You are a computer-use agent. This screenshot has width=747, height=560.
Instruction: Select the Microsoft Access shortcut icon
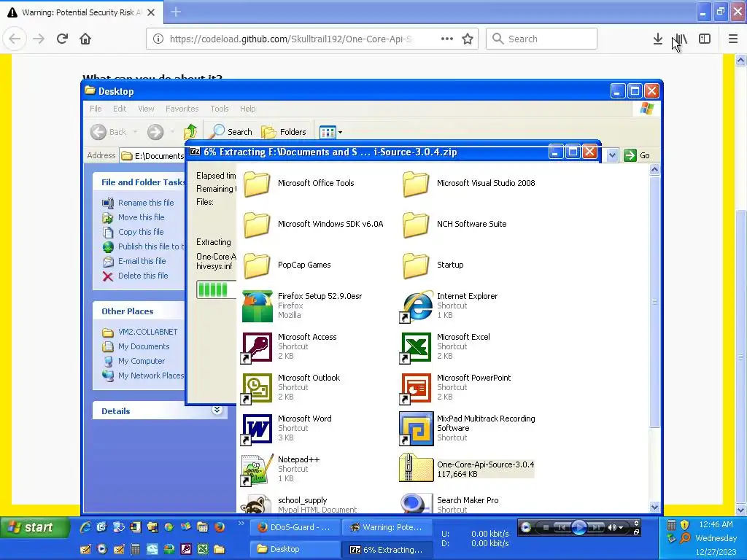click(x=258, y=347)
